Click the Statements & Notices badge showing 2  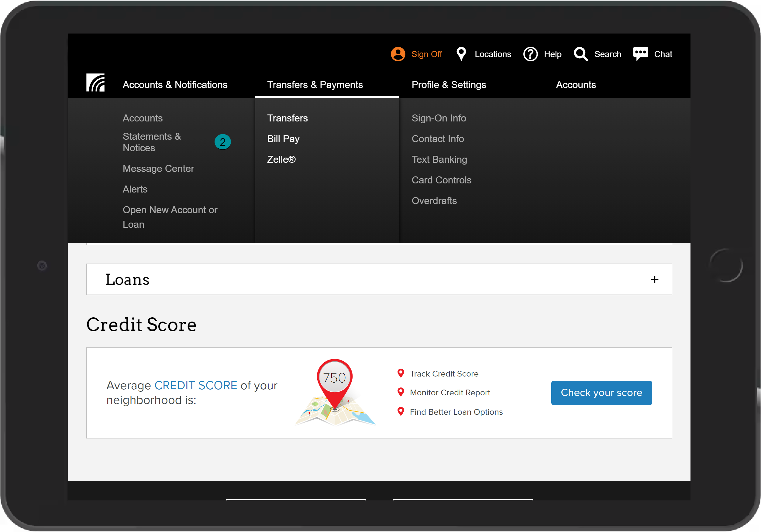222,142
